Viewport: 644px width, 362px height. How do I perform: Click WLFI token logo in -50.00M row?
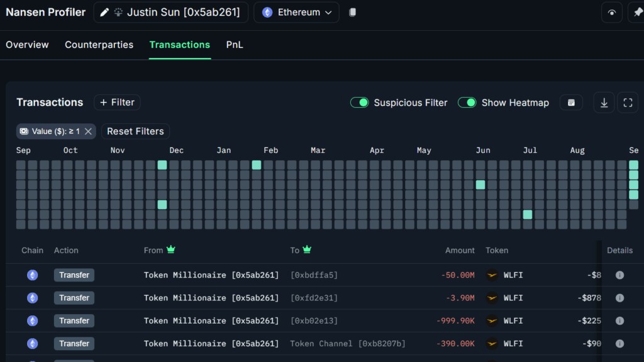[492, 274]
